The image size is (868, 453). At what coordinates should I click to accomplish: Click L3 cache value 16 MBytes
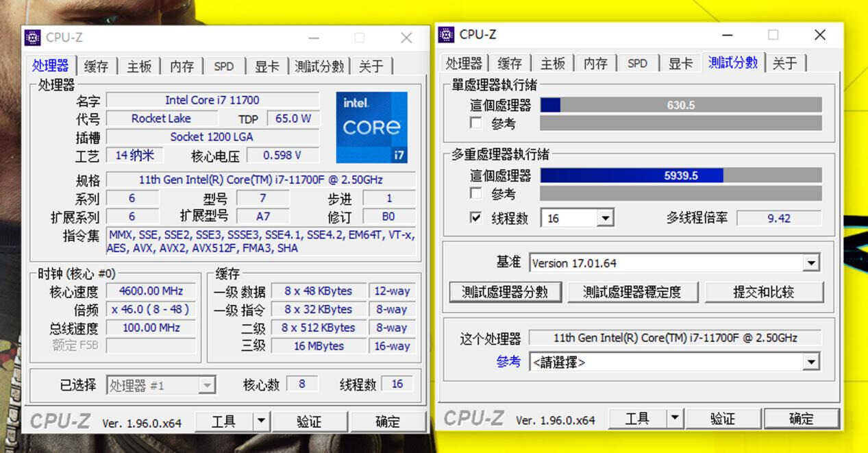point(319,346)
